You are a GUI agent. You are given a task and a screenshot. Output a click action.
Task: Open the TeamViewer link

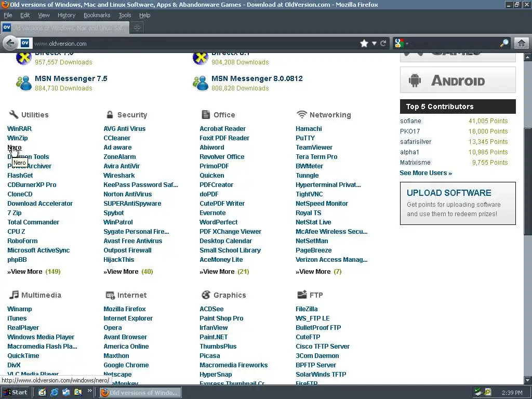pos(314,147)
